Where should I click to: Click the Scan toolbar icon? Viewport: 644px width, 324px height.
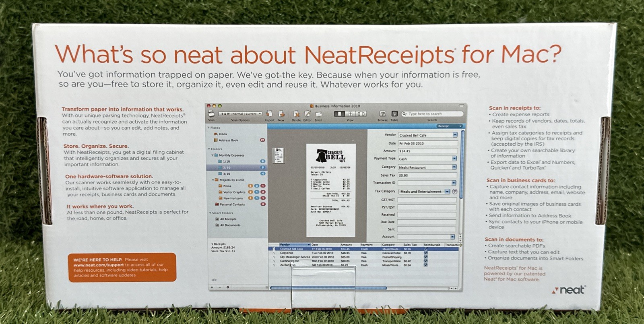pos(211,114)
